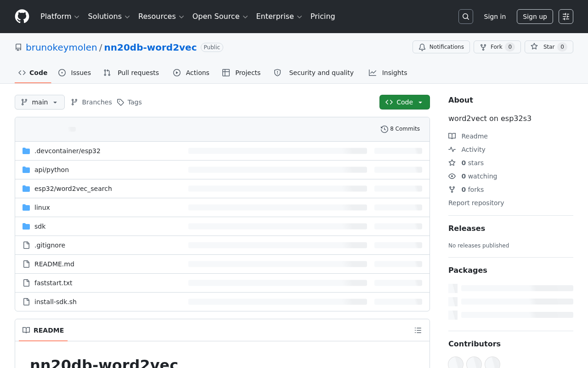
Task: Click the outline list icon in README header
Action: click(418, 330)
